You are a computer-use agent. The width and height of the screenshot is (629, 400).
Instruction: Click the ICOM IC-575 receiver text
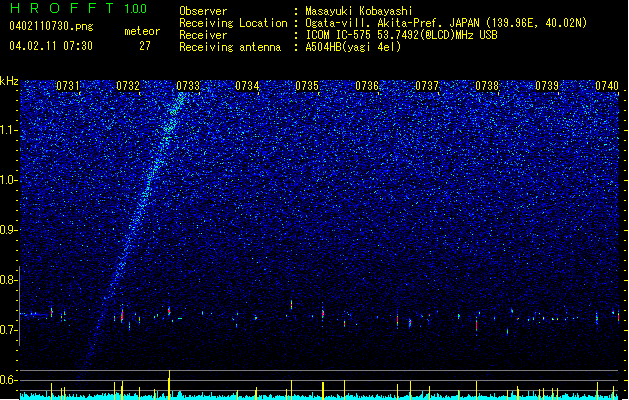pos(401,35)
